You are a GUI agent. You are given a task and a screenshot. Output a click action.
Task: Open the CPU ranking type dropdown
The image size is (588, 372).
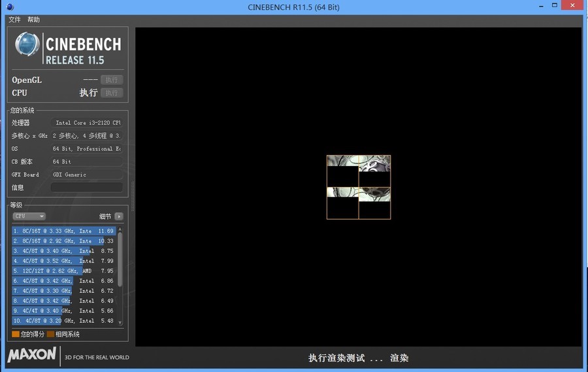click(29, 216)
